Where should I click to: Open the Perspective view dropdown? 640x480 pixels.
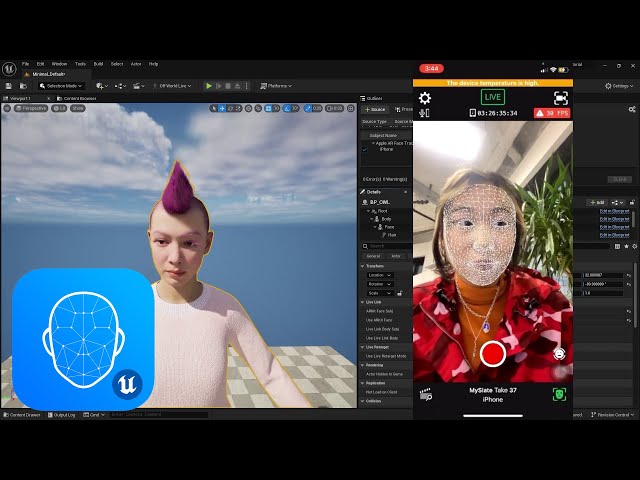pos(31,109)
